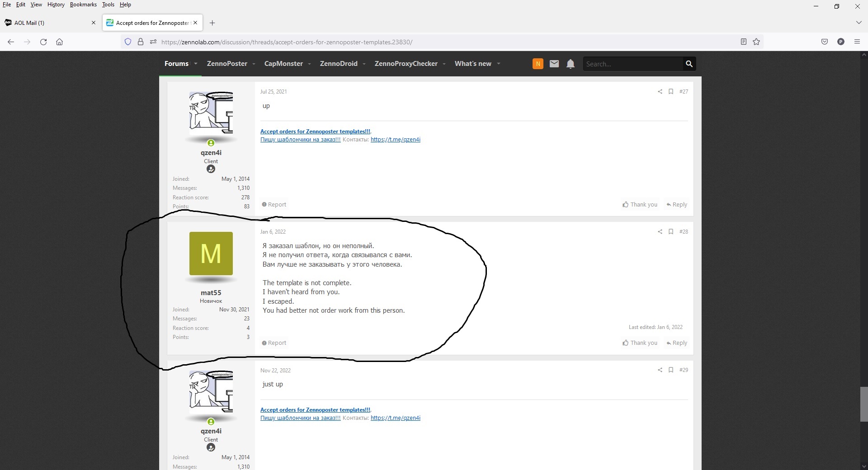This screenshot has width=868, height=470.
Task: Click the browser address bar URL
Action: click(287, 42)
